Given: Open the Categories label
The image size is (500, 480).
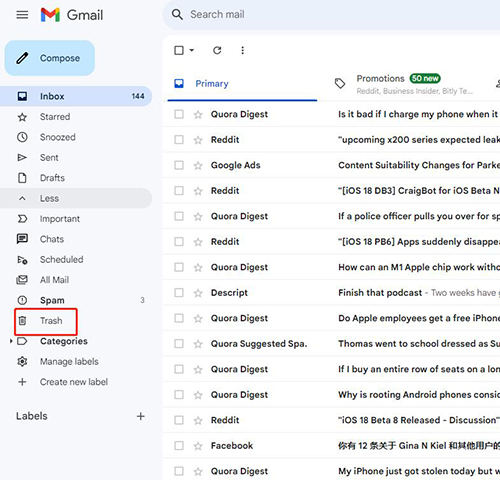Looking at the screenshot, I should coord(64,341).
